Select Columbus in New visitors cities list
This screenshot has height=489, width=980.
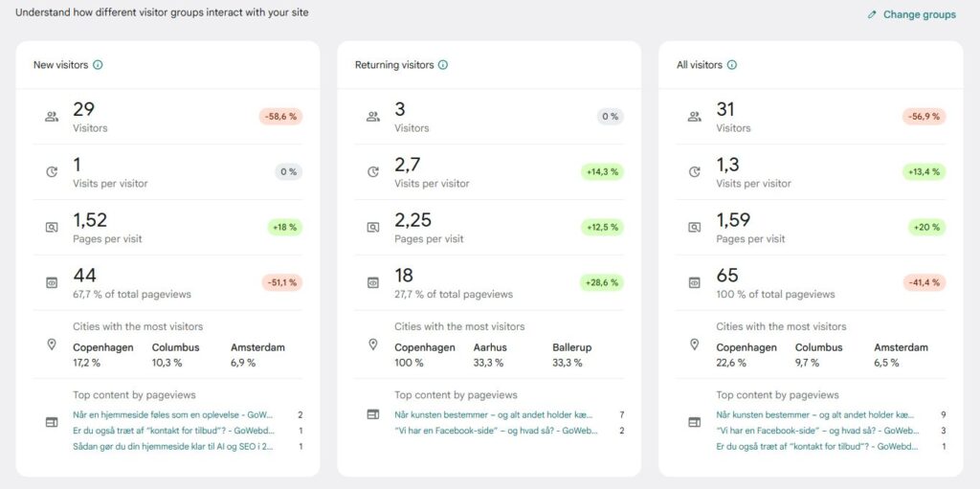(175, 347)
